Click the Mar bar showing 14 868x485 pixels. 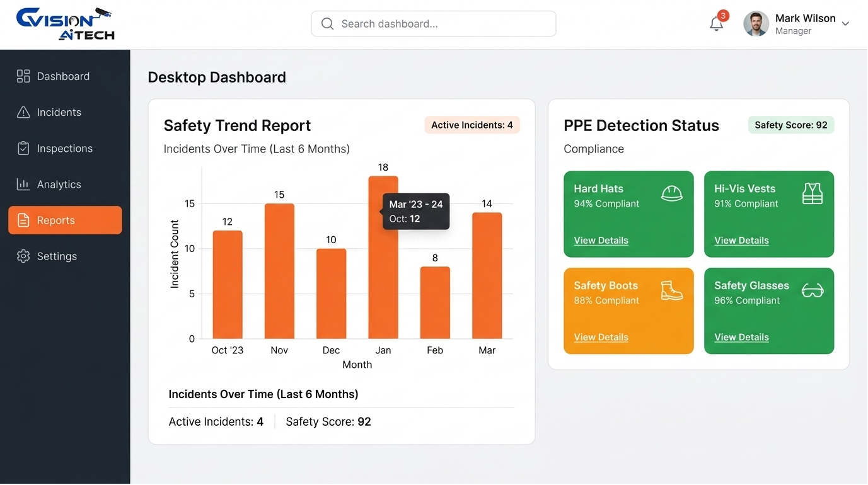tap(487, 276)
